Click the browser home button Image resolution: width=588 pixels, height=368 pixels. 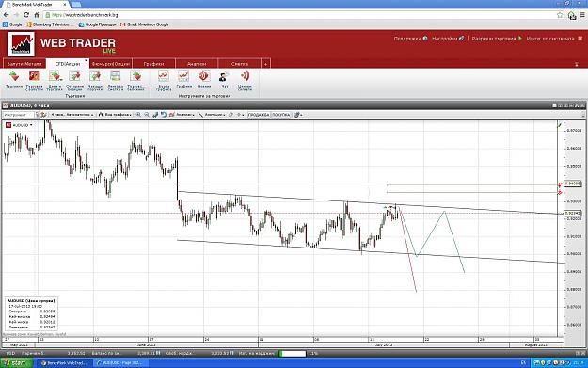pyautogui.click(x=37, y=15)
